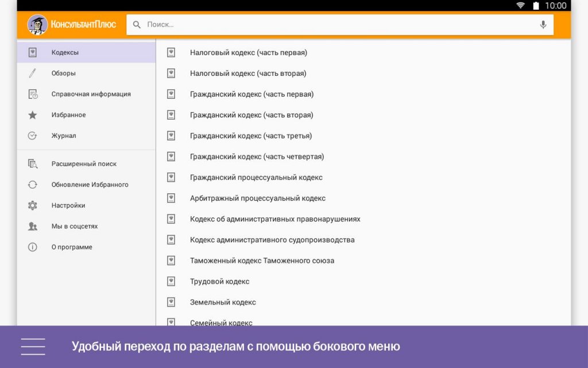This screenshot has height=368, width=588.
Task: Click the battery status bar icon
Action: tap(536, 5)
